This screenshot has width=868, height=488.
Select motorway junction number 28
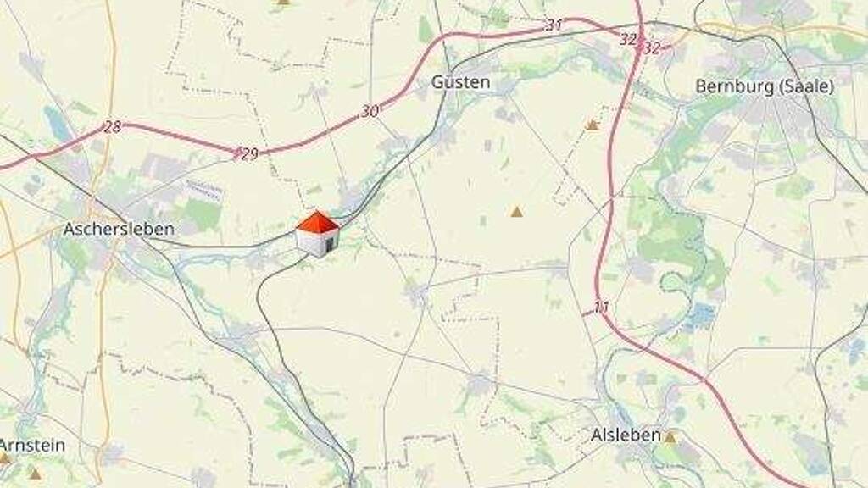tap(113, 127)
